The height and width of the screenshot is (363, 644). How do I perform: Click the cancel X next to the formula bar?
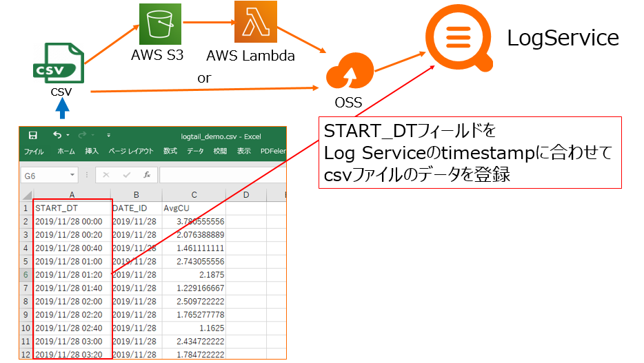[x=106, y=175]
